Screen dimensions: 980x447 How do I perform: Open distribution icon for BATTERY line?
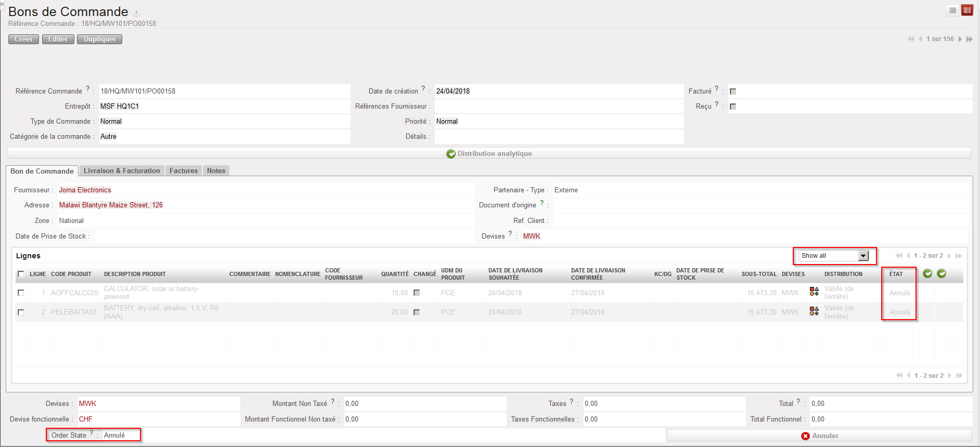pos(814,311)
